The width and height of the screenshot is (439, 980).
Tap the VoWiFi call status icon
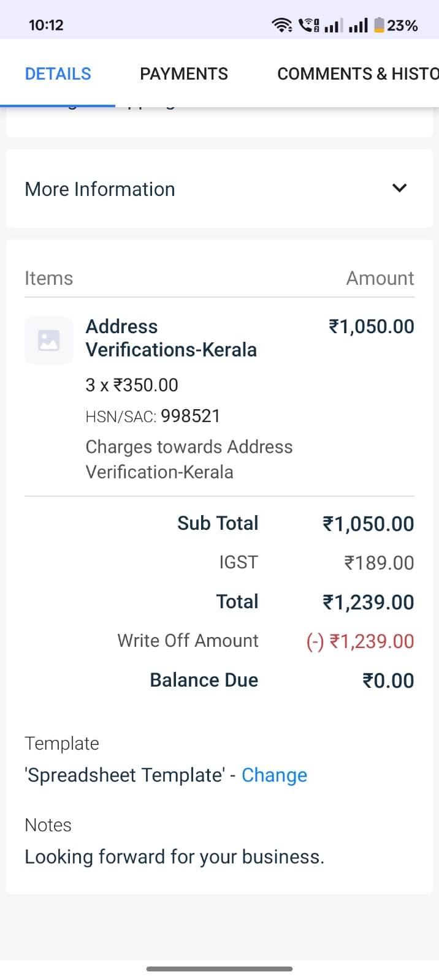point(308,25)
